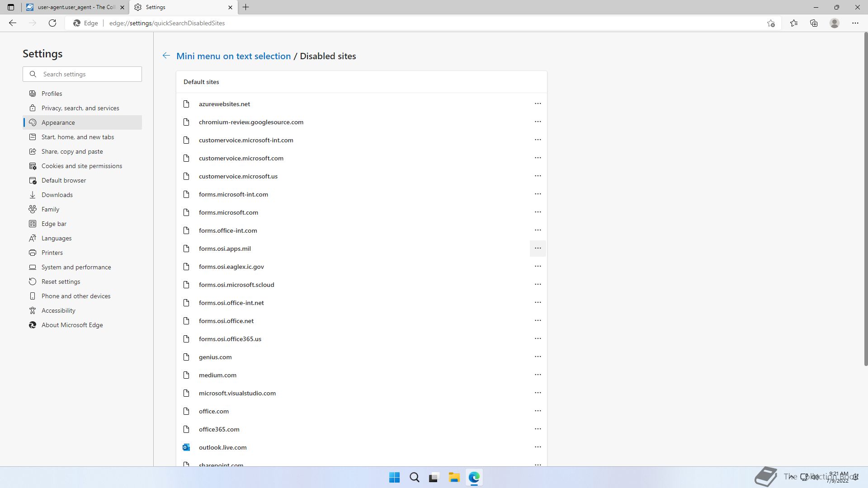
Task: Open the tab actions menu icon
Action: [11, 7]
